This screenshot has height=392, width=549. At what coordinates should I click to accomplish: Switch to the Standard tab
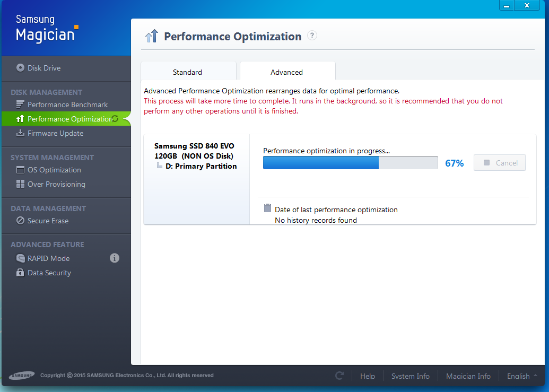point(188,72)
